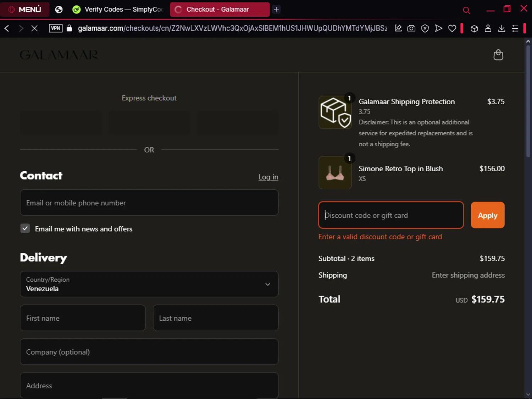The height and width of the screenshot is (399, 532).
Task: Click the scrollbar down arrow
Action: (528, 394)
